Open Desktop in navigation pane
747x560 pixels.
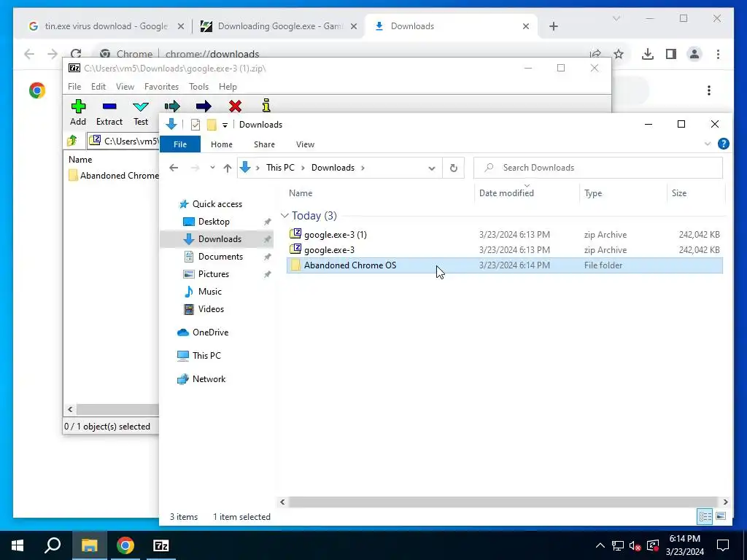pos(214,222)
